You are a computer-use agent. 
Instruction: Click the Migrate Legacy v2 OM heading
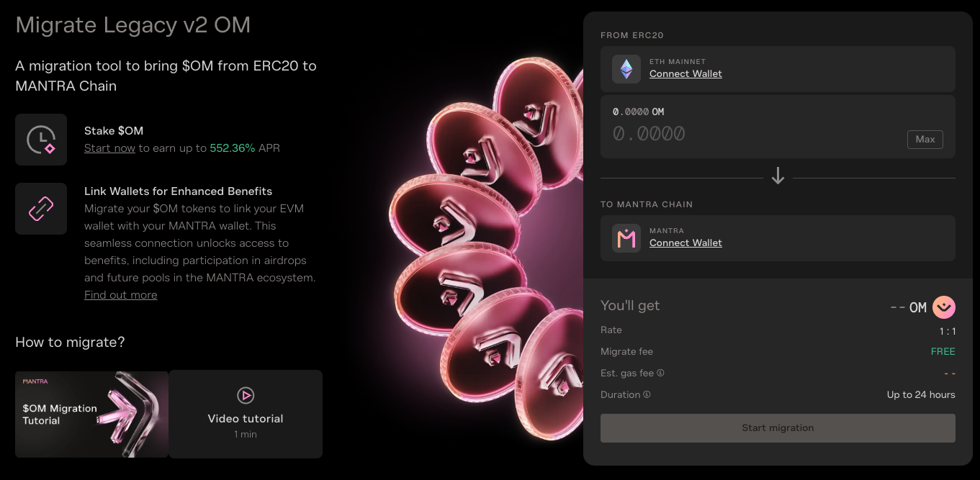coord(133,25)
